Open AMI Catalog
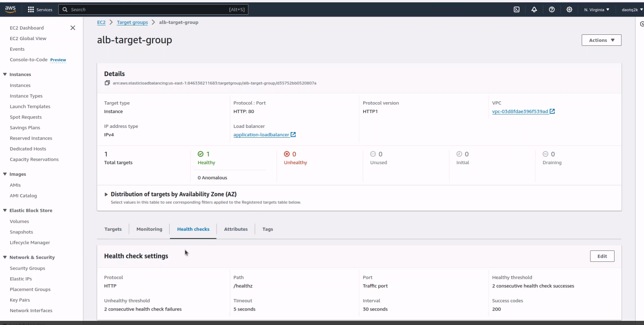 coord(23,196)
